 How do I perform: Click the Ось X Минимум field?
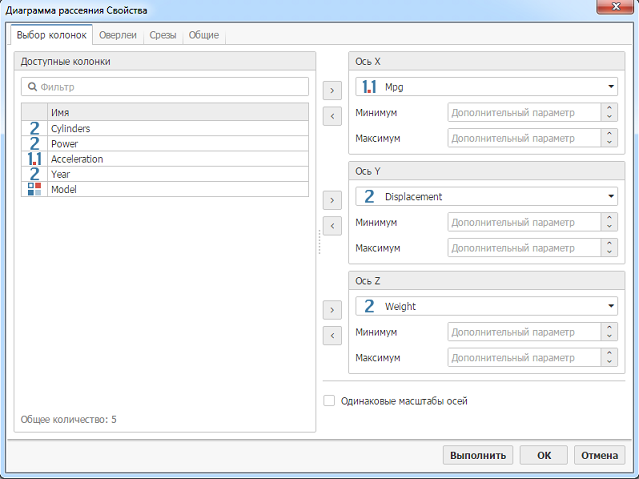524,113
